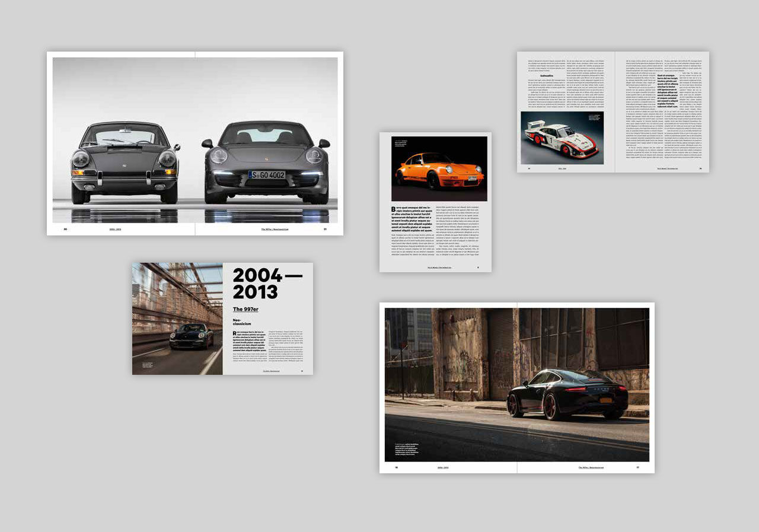Click the large "2004—2013" headline
Viewport: 759px width, 532px height.
point(267,283)
